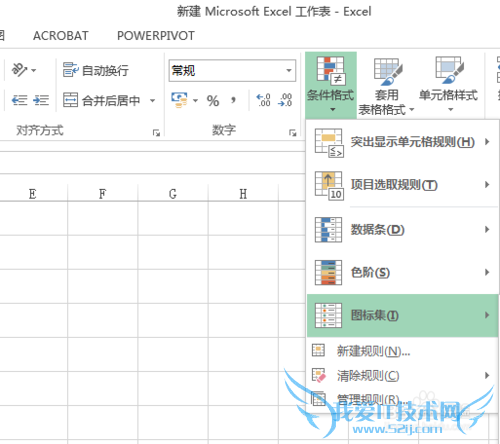500x444 pixels.
Task: Expand the 合并后居中 dropdown arrow
Action: (x=152, y=100)
